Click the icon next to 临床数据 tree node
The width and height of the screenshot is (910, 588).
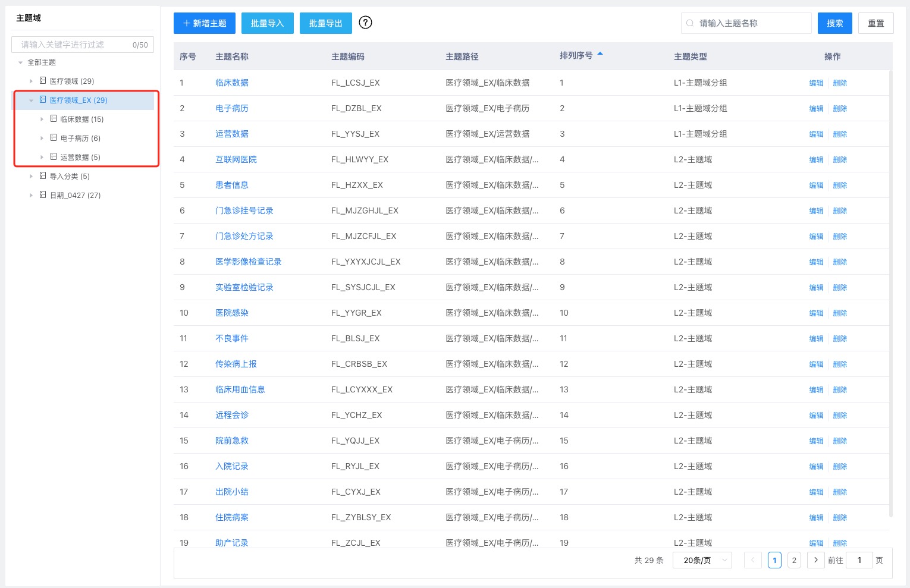coord(54,119)
